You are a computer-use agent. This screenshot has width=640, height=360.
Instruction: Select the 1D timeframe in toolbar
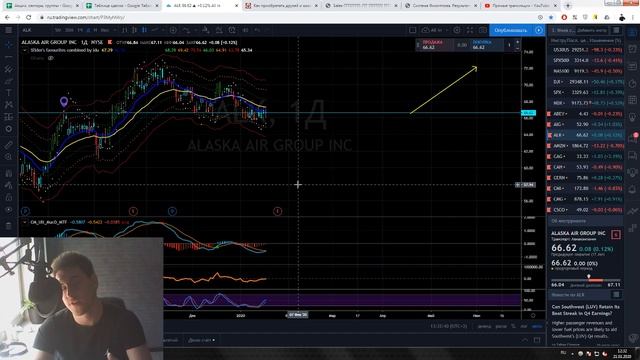[x=88, y=30]
